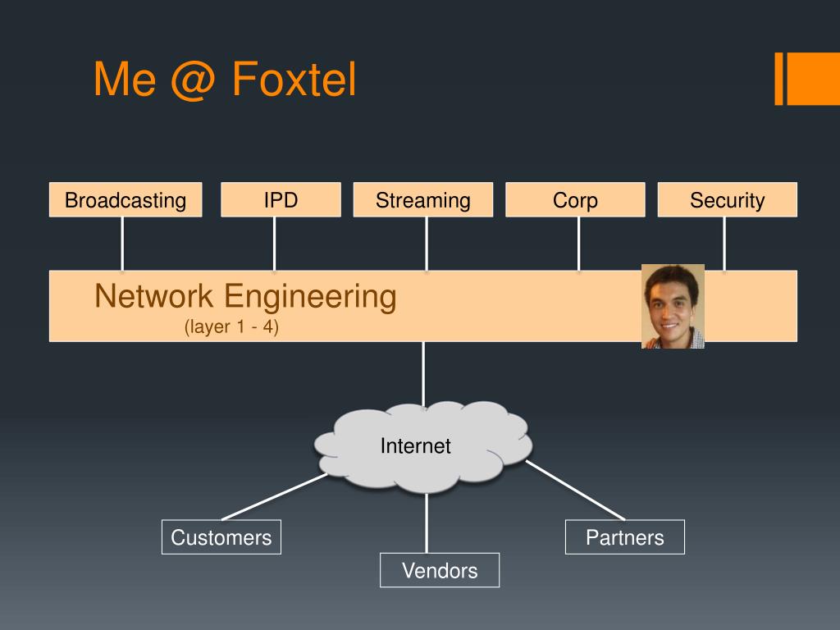Click the Broadcasting box
Viewport: 840px width, 630px height.
coord(126,200)
